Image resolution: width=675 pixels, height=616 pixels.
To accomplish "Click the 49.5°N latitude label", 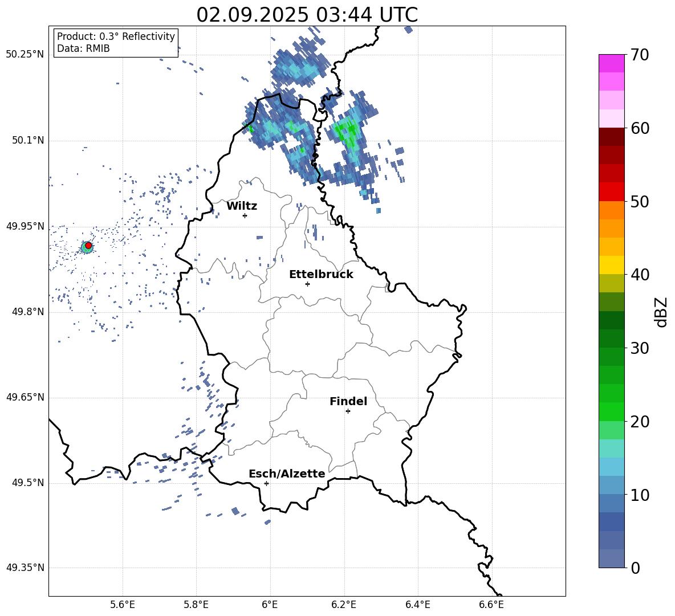I will coord(28,483).
